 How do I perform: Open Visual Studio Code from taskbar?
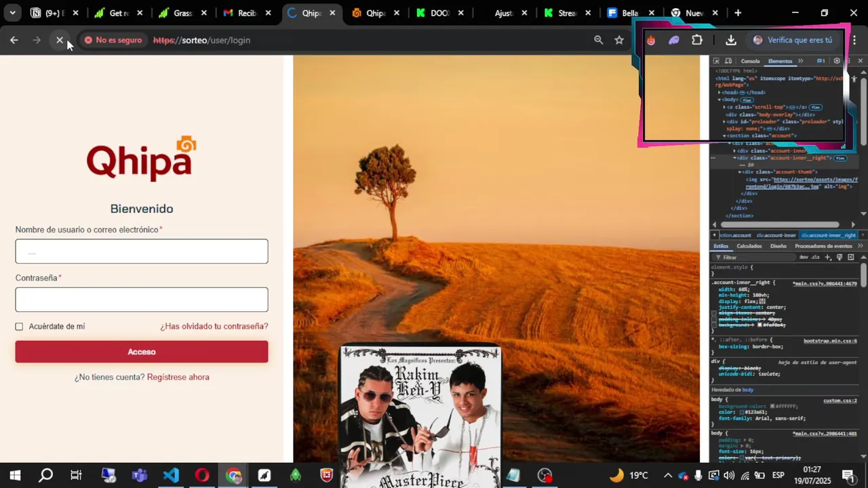click(x=171, y=475)
